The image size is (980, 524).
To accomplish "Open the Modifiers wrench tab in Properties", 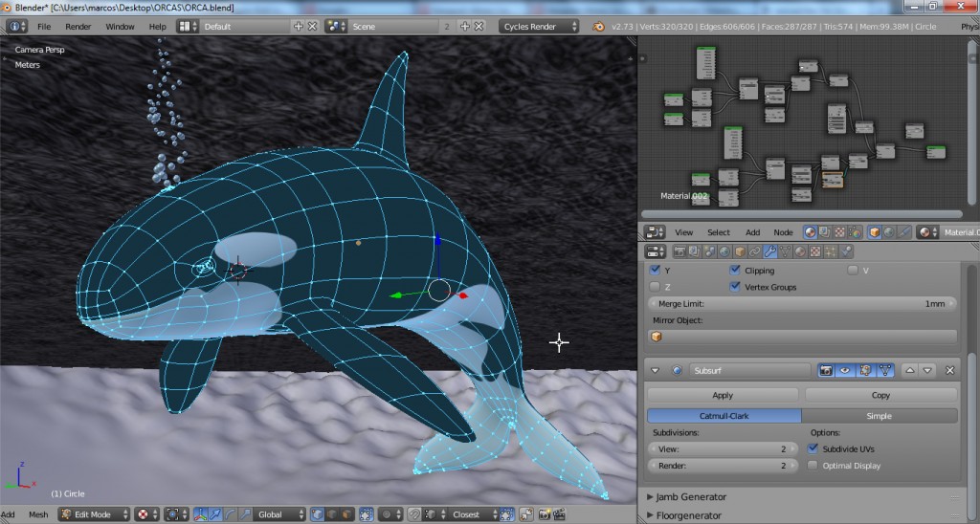I will tap(769, 251).
